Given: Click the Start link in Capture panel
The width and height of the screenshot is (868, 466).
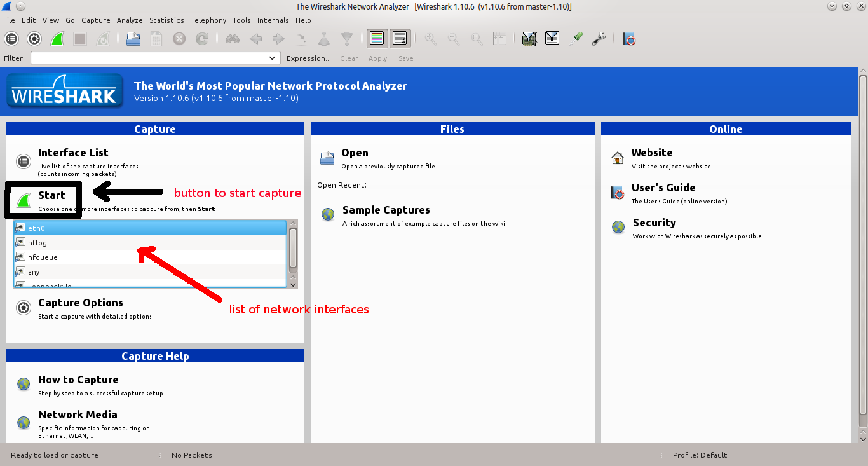Looking at the screenshot, I should point(51,195).
